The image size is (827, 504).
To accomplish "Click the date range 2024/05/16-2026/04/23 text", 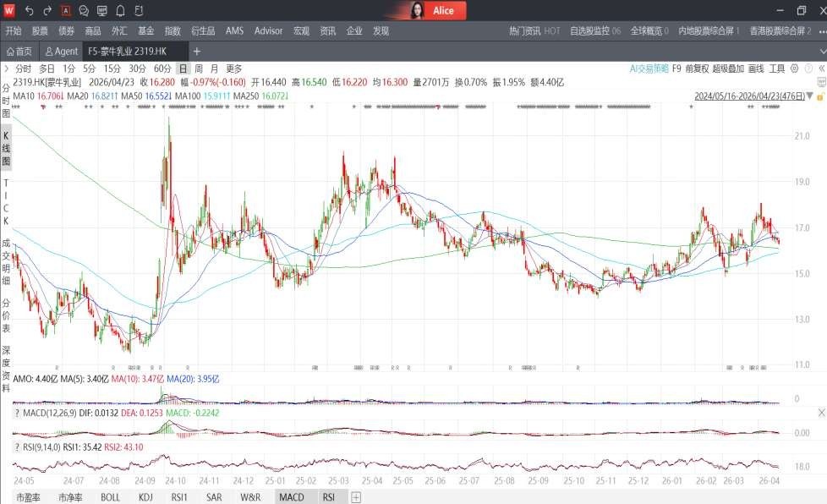I will (x=748, y=96).
